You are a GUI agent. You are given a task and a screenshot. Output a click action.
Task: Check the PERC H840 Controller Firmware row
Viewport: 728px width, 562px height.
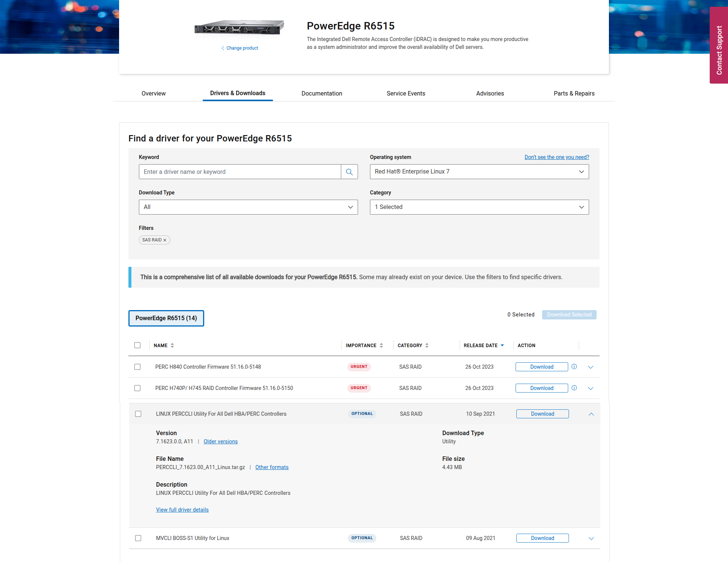pyautogui.click(x=137, y=367)
